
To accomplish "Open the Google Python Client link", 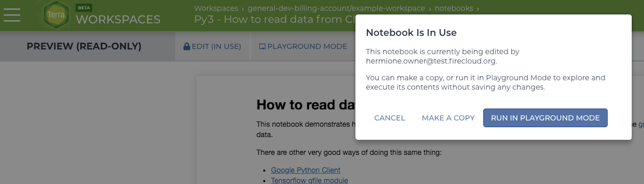I will (x=305, y=170).
